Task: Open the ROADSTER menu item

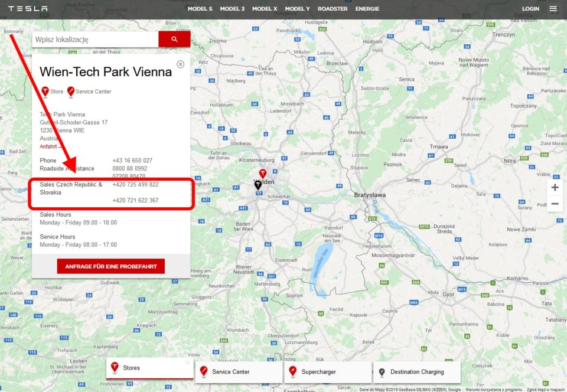Action: click(333, 9)
